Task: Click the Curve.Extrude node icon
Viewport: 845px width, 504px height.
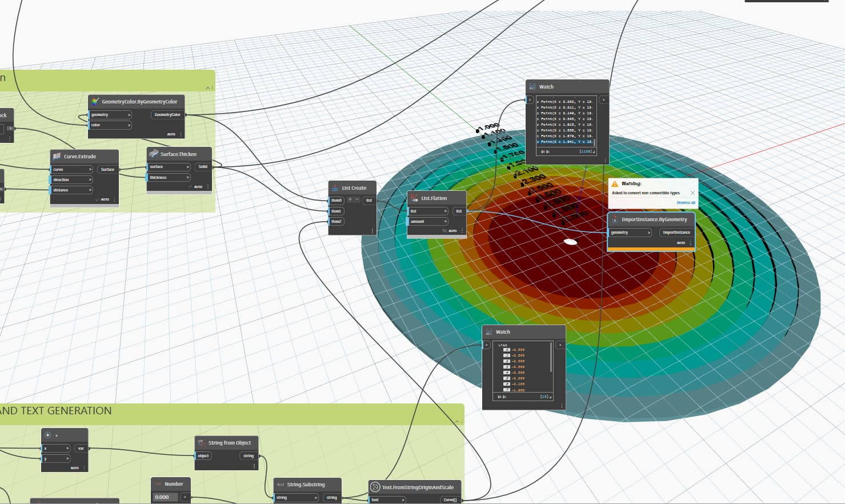Action: point(57,155)
